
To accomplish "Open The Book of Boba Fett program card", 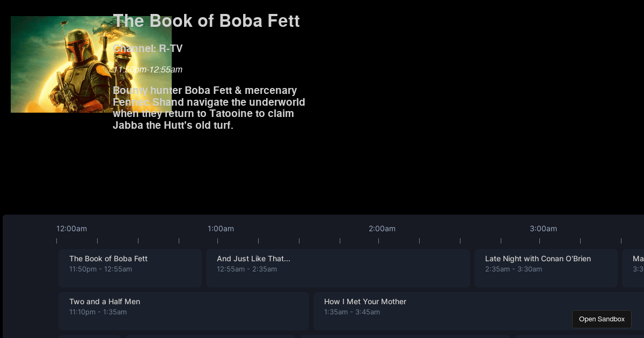I will click(x=130, y=268).
